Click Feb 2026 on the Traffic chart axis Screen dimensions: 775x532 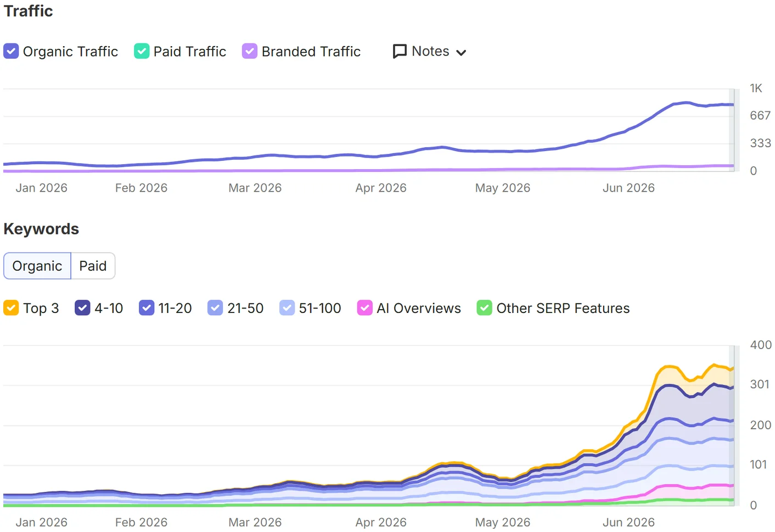141,188
